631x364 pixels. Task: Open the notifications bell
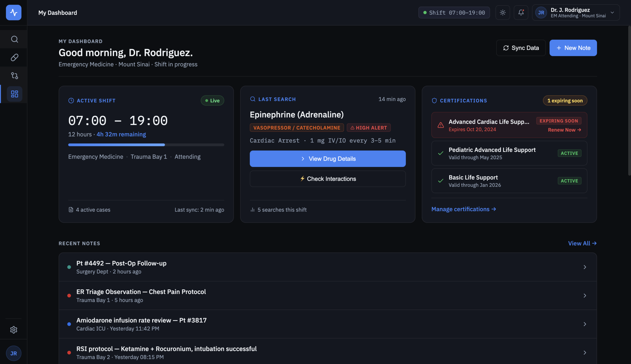pos(521,13)
